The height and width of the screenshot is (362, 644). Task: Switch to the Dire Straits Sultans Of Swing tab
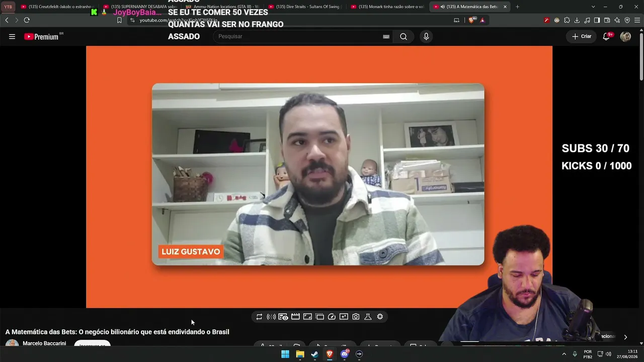(x=305, y=7)
